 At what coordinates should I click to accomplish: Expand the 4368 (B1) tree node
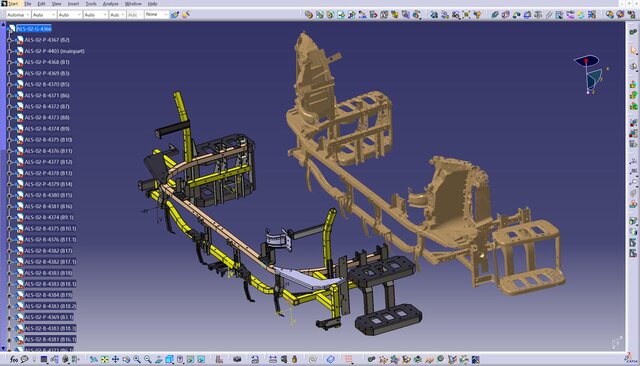point(10,62)
